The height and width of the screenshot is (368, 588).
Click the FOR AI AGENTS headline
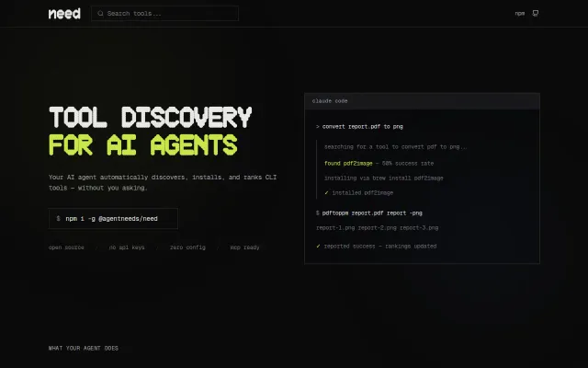pyautogui.click(x=143, y=145)
